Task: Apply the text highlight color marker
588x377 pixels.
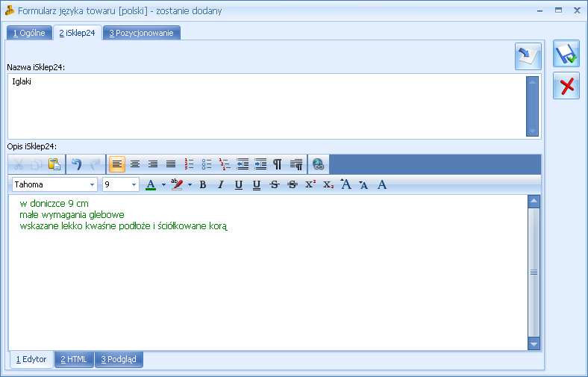Action: 177,184
